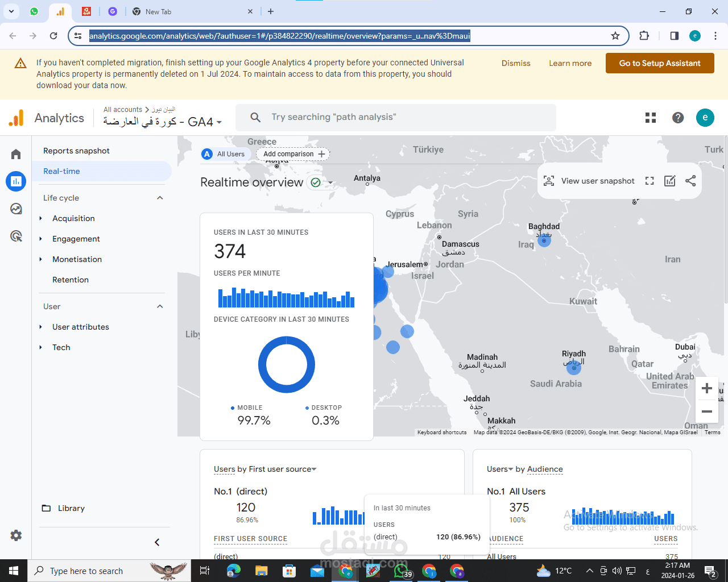Switch to the WhatsApp browser tab
The height and width of the screenshot is (582, 728).
point(34,11)
